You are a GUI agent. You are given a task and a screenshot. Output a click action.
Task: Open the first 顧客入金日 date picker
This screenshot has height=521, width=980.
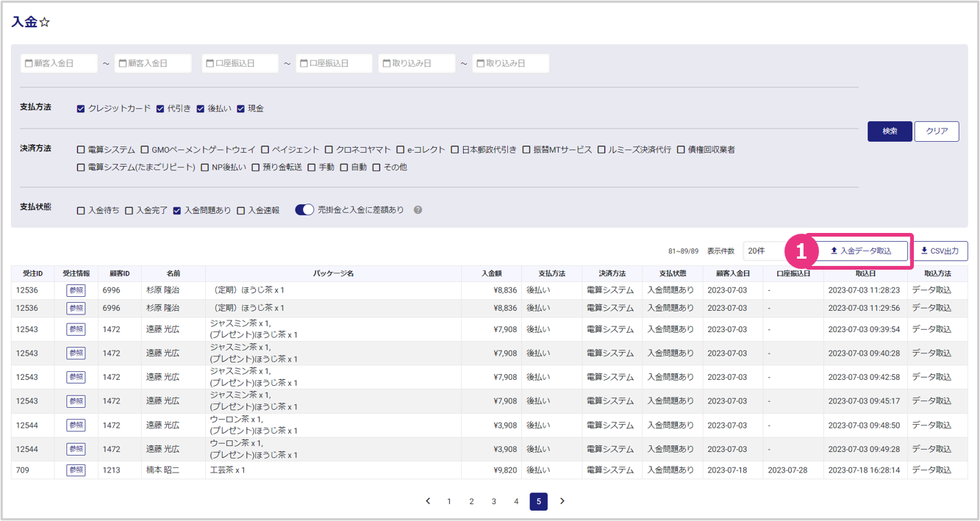(59, 64)
